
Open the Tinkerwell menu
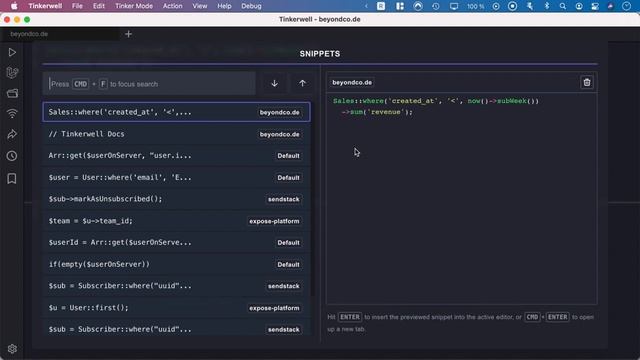coord(45,6)
